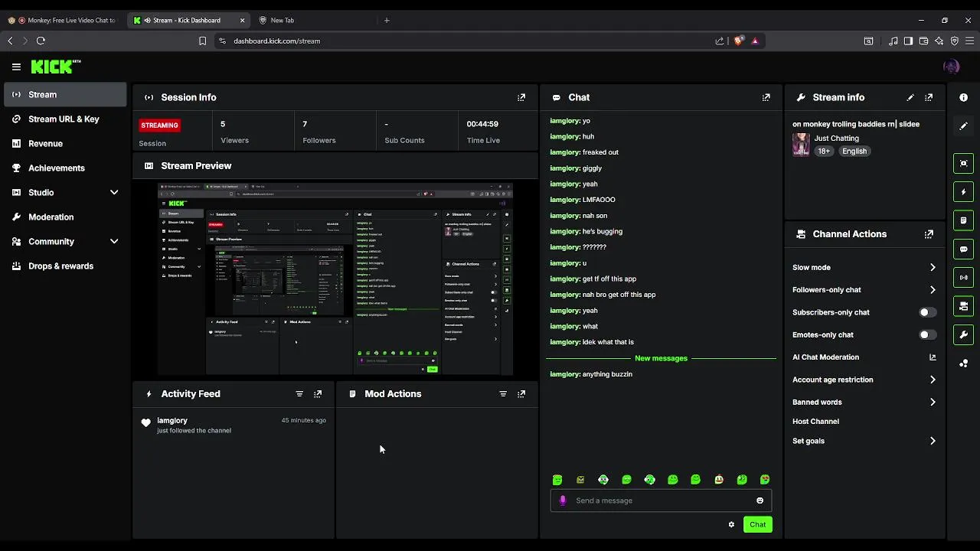This screenshot has width=980, height=551.
Task: Pop out the Channel Actions panel
Action: tap(929, 234)
